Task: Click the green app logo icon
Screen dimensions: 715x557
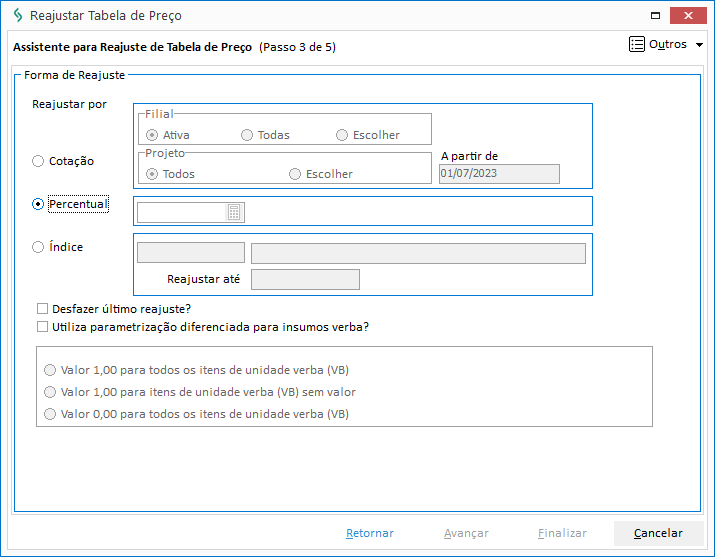Action: click(18, 15)
